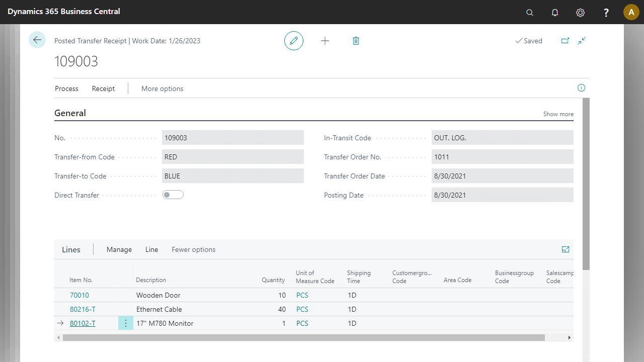Click the Transfer Order Date field
This screenshot has height=362, width=644.
click(503, 176)
